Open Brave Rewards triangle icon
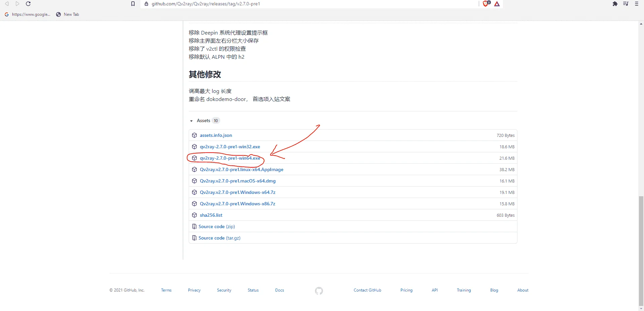 pyautogui.click(x=497, y=4)
